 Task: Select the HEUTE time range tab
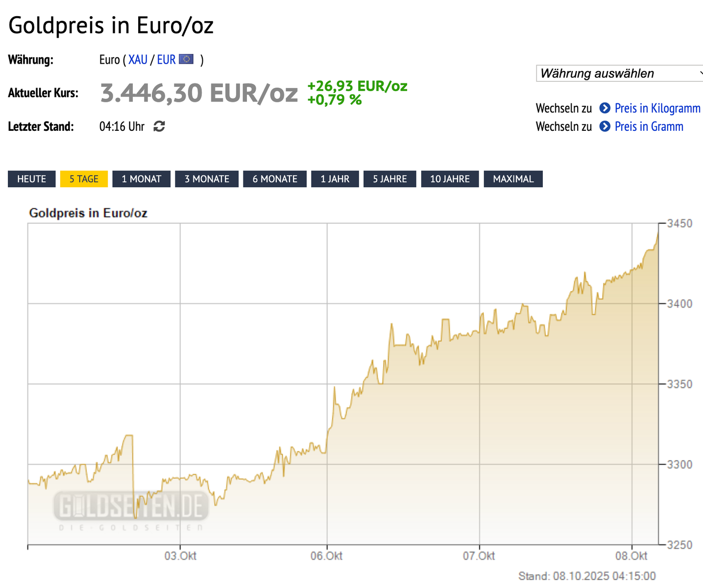point(32,179)
